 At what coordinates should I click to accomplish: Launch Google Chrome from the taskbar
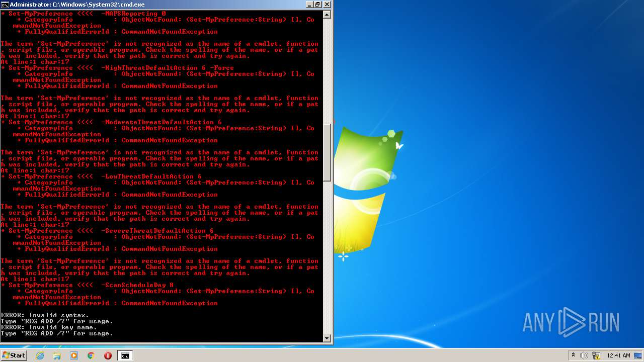pos(91,355)
